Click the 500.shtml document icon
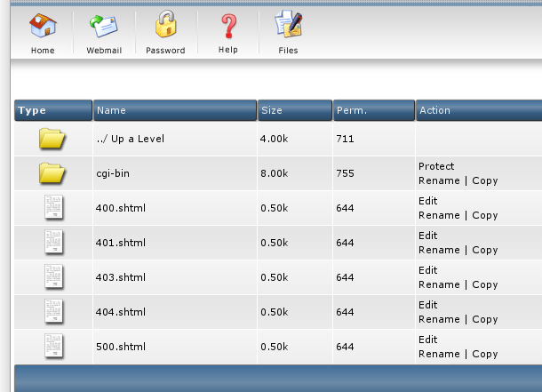The height and width of the screenshot is (392, 542). (x=53, y=346)
